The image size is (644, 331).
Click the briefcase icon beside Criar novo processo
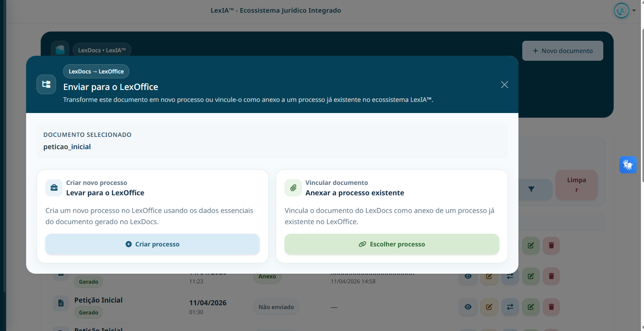click(x=54, y=188)
